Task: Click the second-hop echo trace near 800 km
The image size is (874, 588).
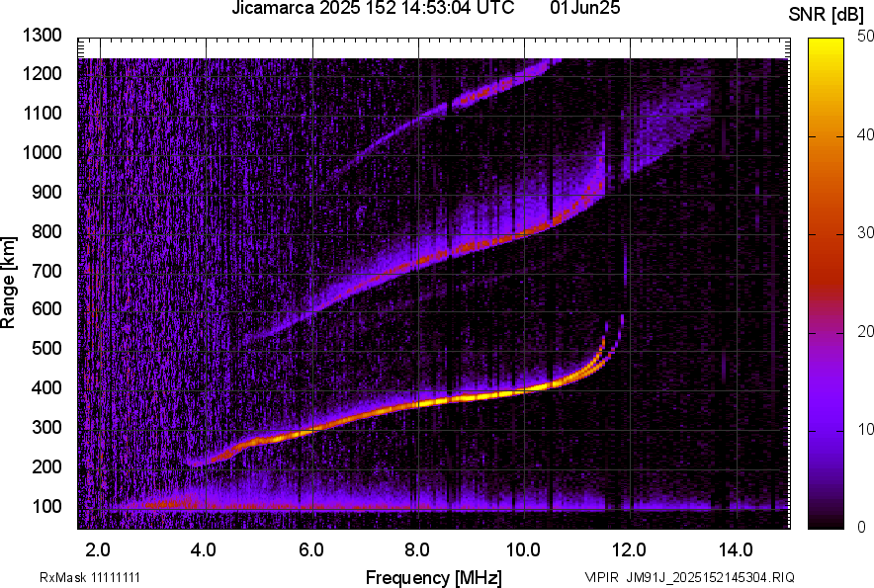Action: tap(524, 232)
